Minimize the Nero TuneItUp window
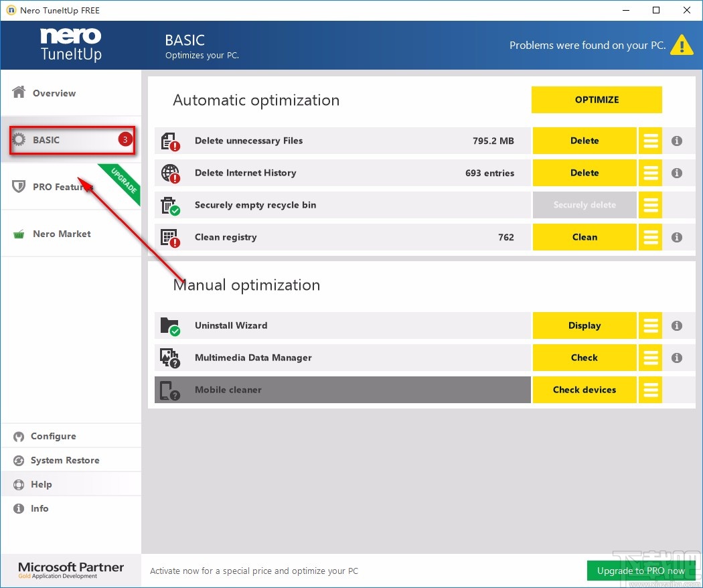This screenshot has height=588, width=703. [x=626, y=10]
